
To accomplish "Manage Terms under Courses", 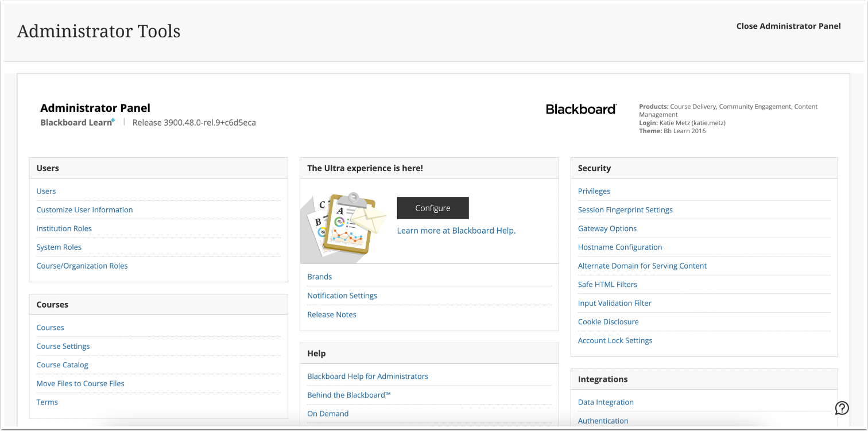I will point(46,402).
